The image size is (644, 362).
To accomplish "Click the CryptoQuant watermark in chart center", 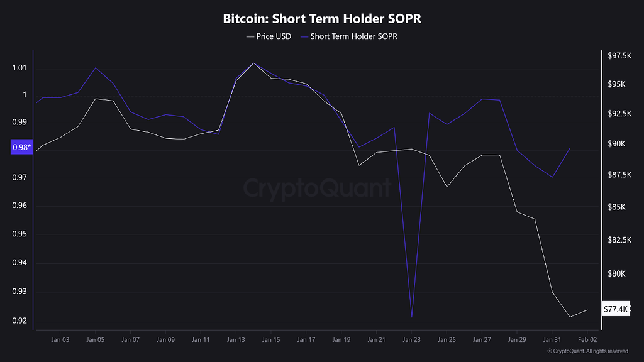I will pos(317,188).
